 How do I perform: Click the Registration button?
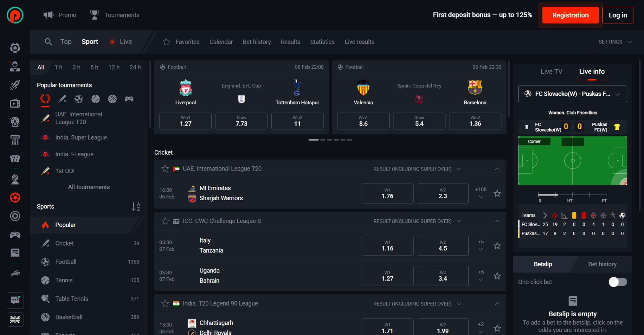pos(570,15)
